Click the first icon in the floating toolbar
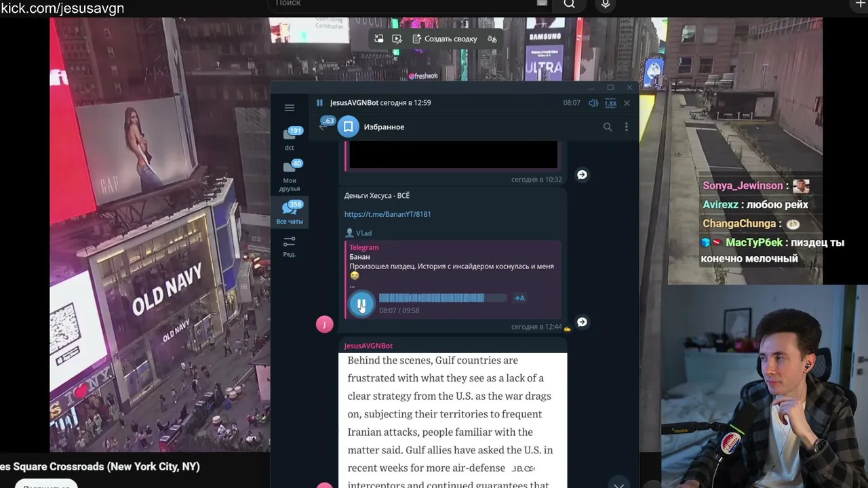The height and width of the screenshot is (488, 868). (x=379, y=39)
